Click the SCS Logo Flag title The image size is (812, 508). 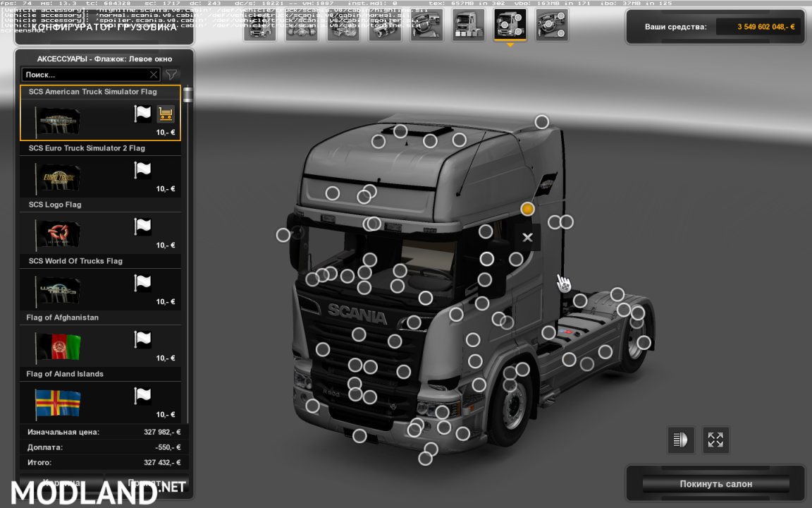(55, 205)
